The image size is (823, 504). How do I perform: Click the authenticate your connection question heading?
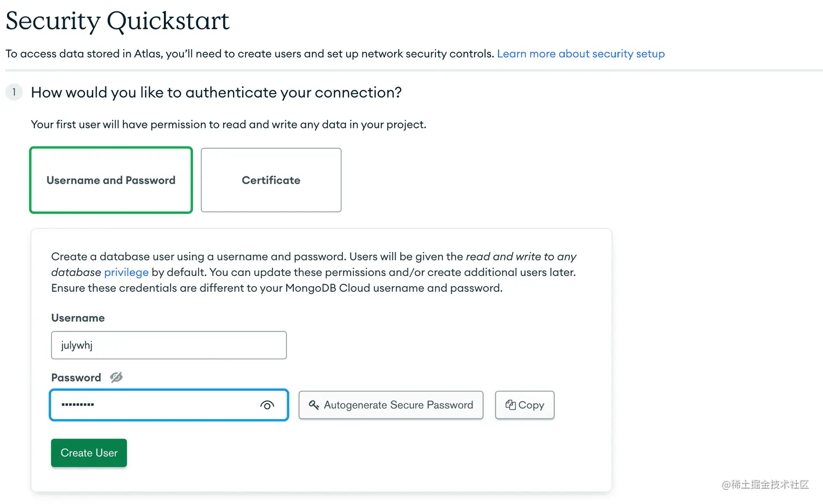(x=216, y=93)
